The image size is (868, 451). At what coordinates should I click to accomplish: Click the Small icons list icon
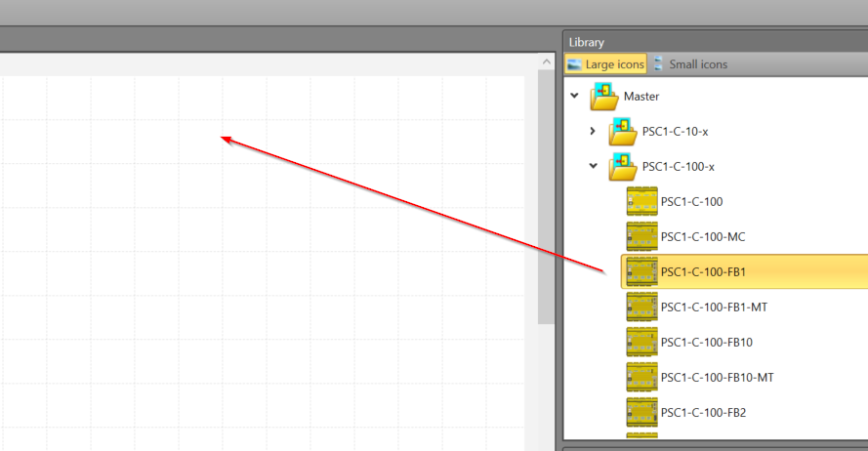(658, 63)
